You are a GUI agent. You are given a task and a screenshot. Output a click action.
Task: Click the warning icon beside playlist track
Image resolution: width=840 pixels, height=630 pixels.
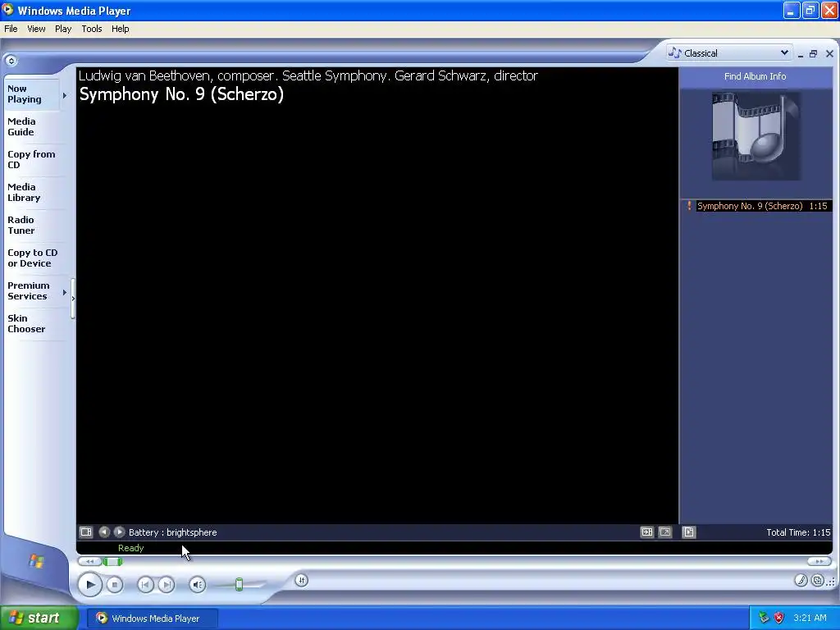pos(689,206)
